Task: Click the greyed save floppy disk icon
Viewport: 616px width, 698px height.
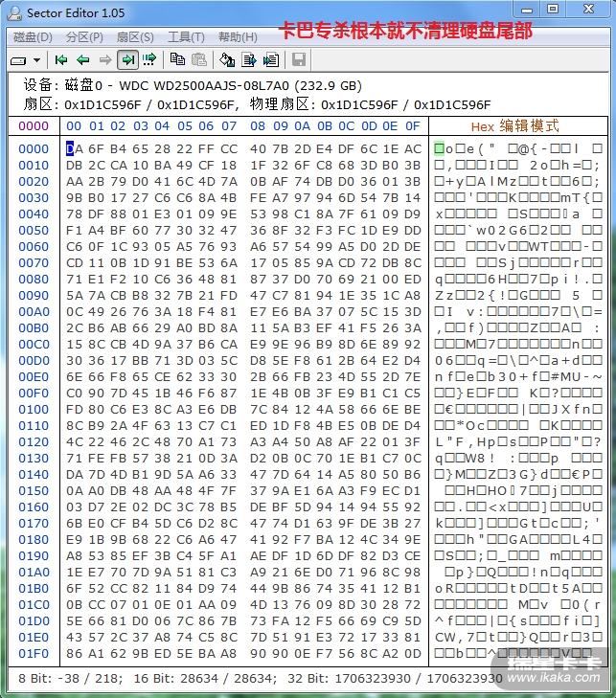Action: pyautogui.click(x=299, y=59)
